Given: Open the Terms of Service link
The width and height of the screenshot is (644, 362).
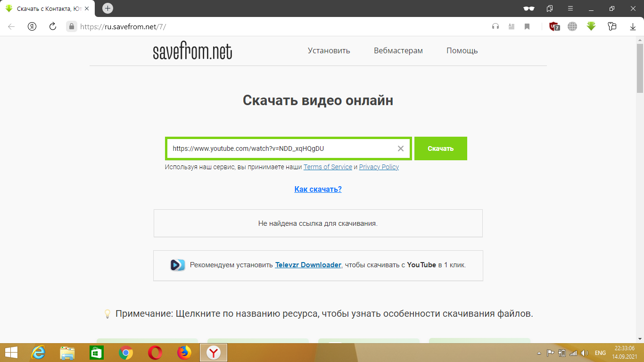Looking at the screenshot, I should tap(328, 167).
